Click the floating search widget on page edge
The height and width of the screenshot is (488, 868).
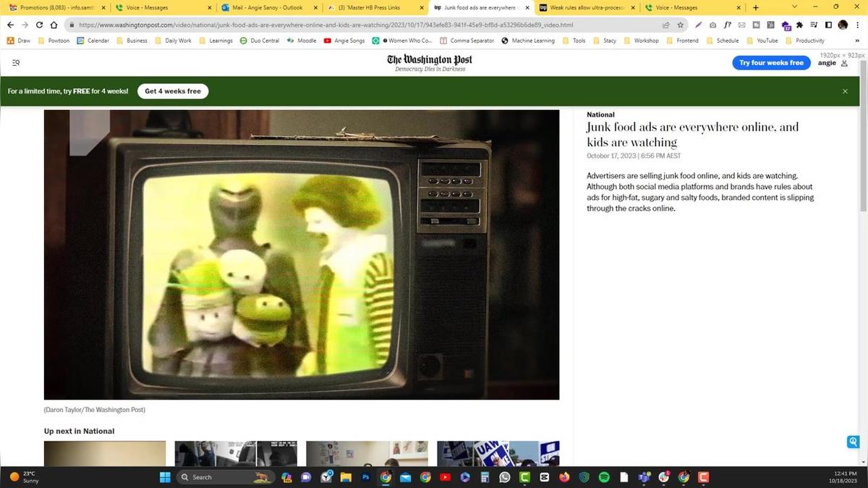click(853, 442)
